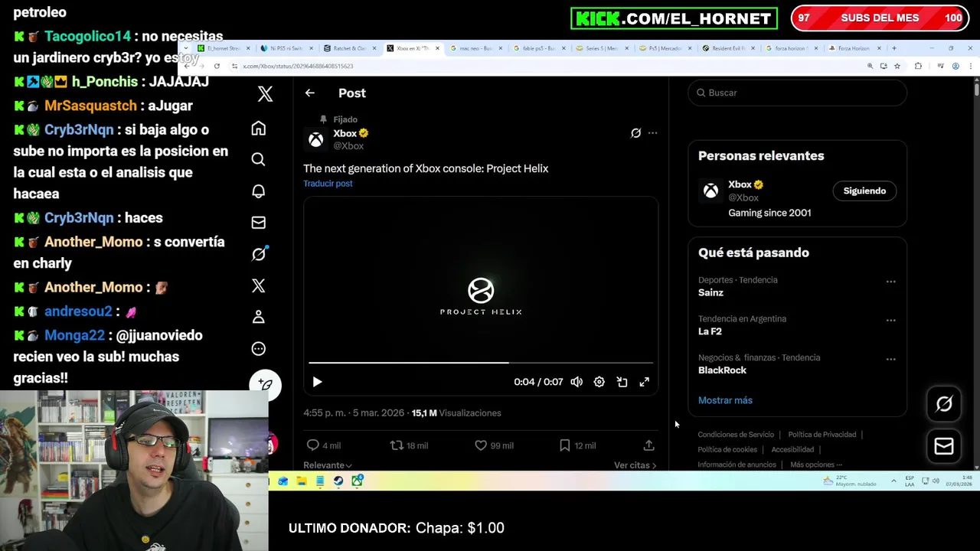Go back with the Post arrow
980x551 pixels.
pos(309,93)
